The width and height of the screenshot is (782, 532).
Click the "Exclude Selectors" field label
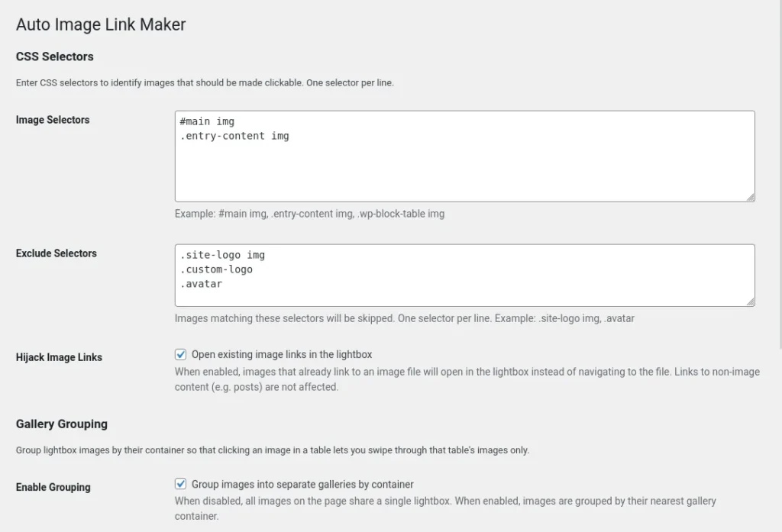click(56, 253)
